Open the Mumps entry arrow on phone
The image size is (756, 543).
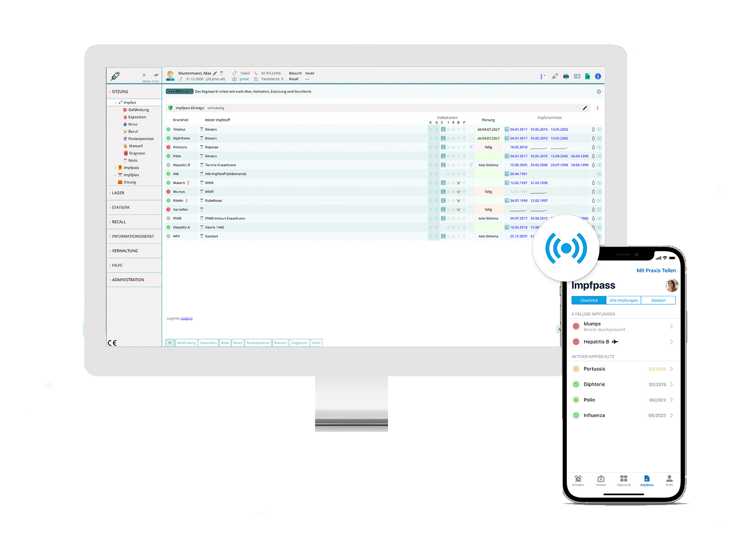pos(671,326)
